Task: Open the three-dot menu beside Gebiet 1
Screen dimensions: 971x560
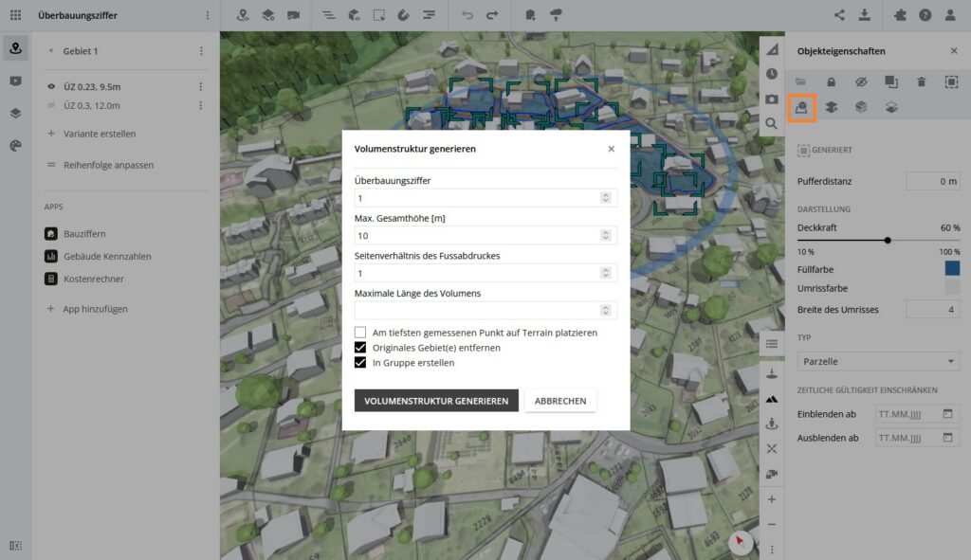Action: tap(201, 51)
